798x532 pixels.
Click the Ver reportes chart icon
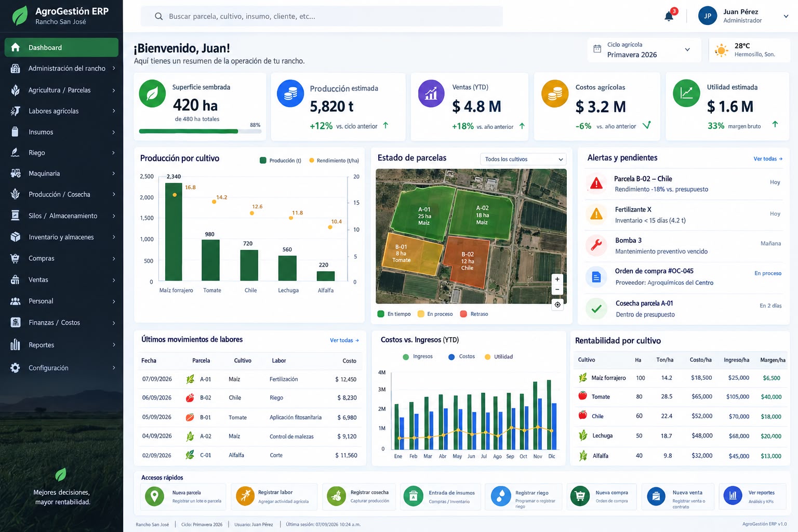(733, 496)
